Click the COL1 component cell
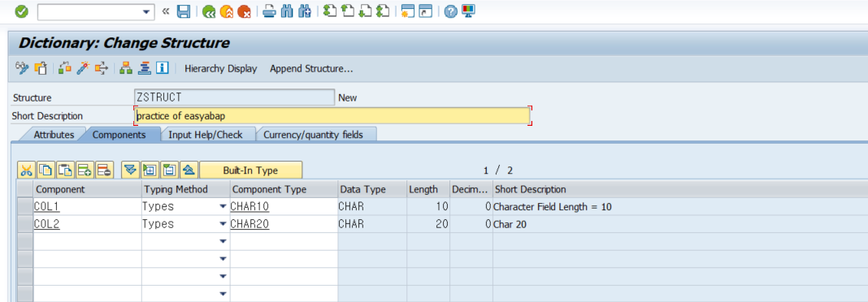868x302 pixels. (x=87, y=207)
